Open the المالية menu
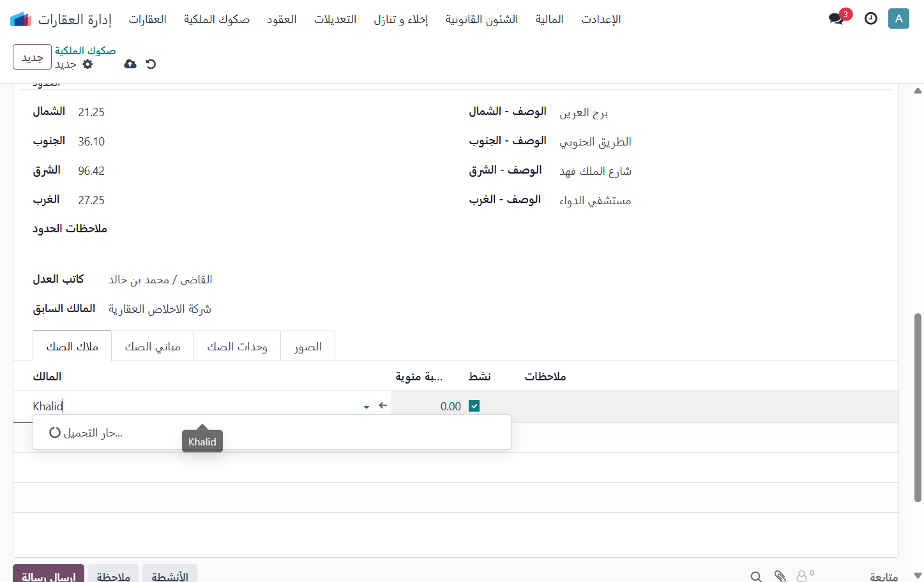 (x=550, y=19)
